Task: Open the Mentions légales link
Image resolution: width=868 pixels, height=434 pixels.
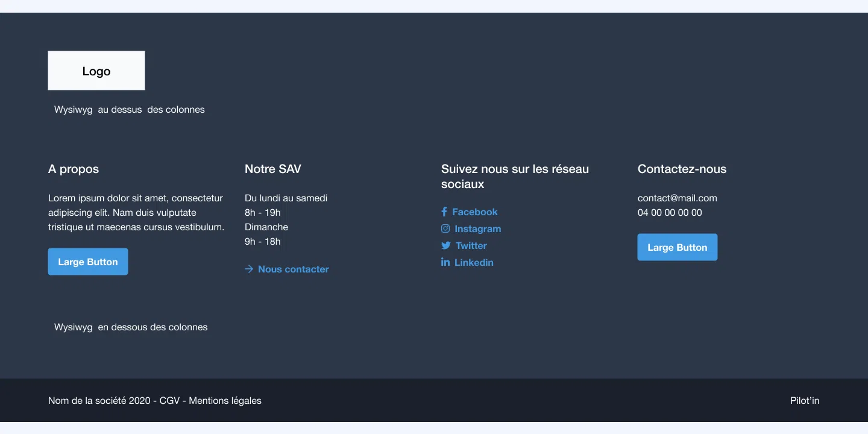Action: (225, 401)
